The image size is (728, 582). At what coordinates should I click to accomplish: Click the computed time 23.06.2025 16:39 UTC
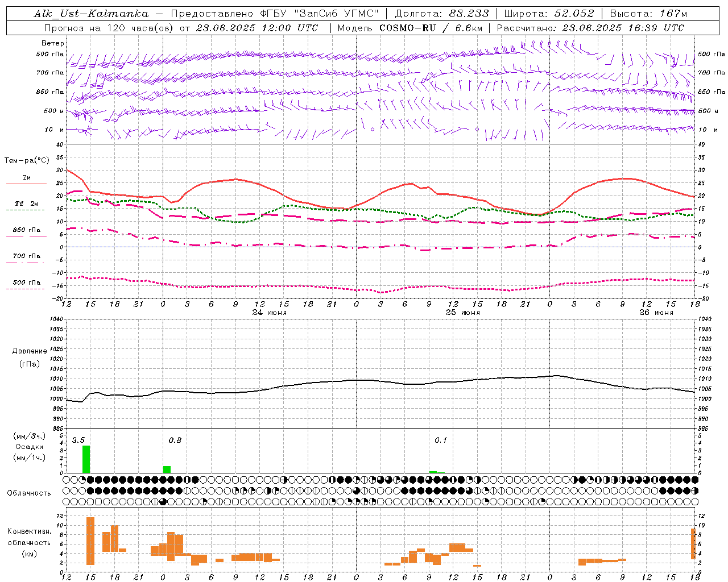tap(623, 27)
